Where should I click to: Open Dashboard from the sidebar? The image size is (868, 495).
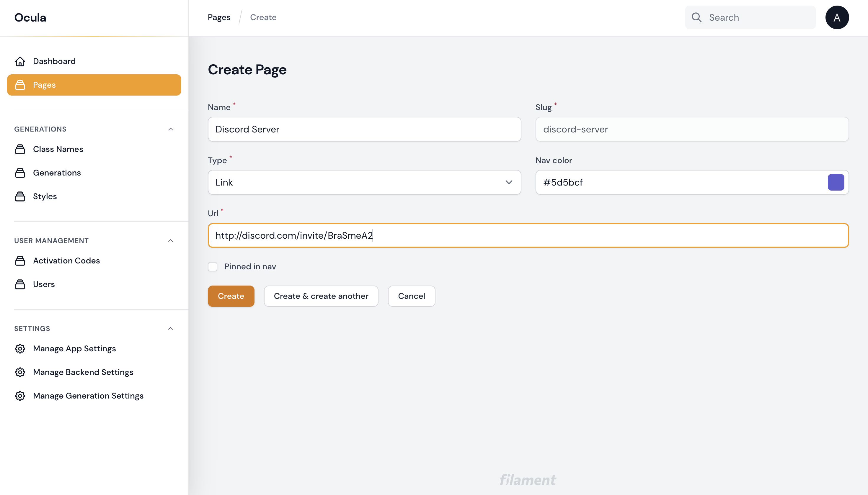coord(94,61)
